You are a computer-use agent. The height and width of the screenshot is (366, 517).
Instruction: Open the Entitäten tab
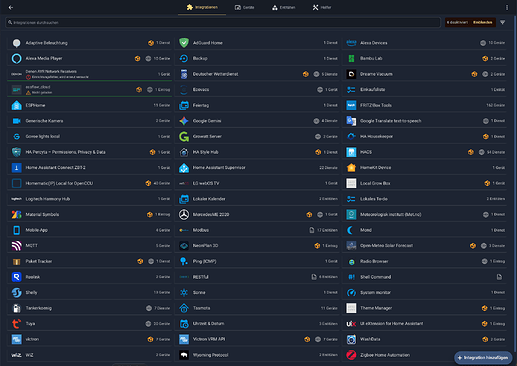(x=283, y=7)
